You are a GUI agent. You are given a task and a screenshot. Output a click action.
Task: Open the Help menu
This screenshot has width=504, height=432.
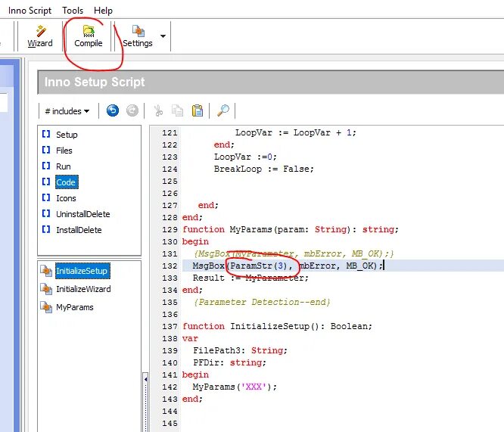pyautogui.click(x=103, y=11)
